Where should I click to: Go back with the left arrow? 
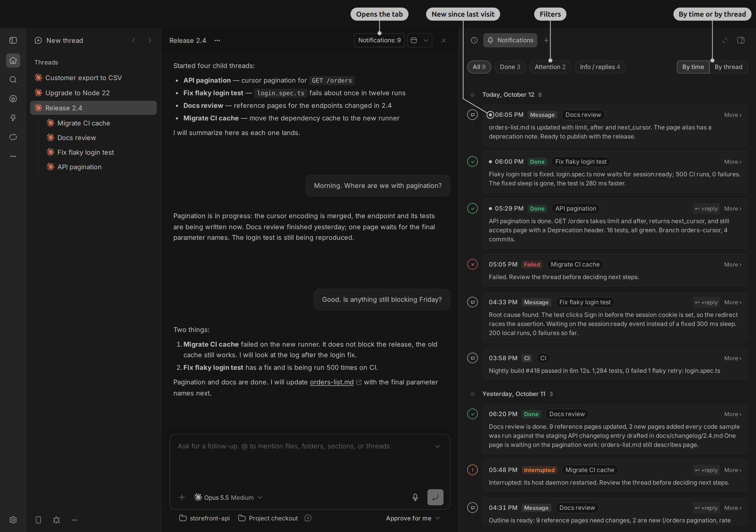134,40
